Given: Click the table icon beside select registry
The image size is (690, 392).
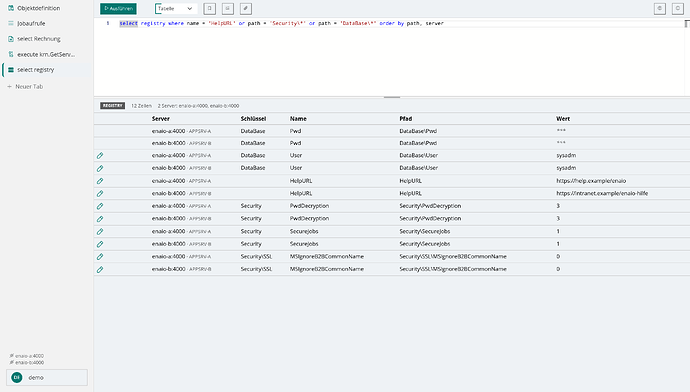Looking at the screenshot, I should 11,70.
